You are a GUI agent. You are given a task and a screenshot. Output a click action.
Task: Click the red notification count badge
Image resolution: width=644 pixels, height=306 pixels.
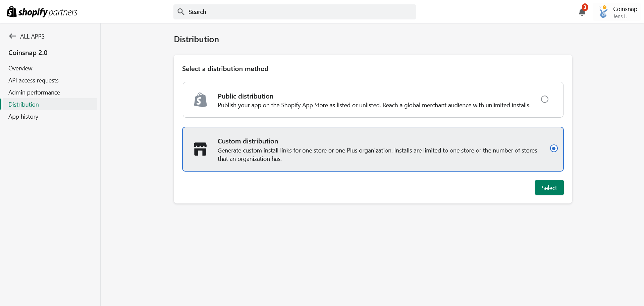tap(585, 7)
